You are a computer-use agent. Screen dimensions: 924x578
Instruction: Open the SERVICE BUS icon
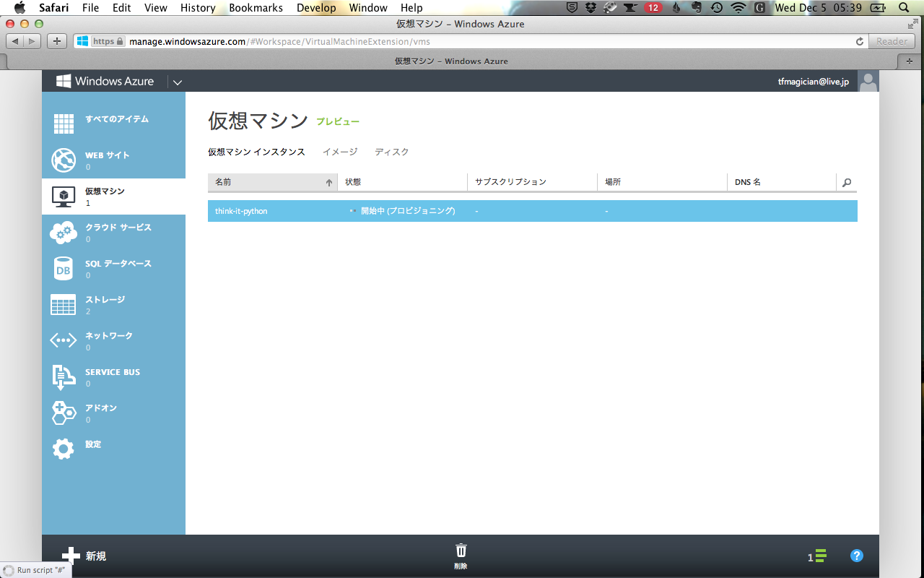pyautogui.click(x=64, y=377)
